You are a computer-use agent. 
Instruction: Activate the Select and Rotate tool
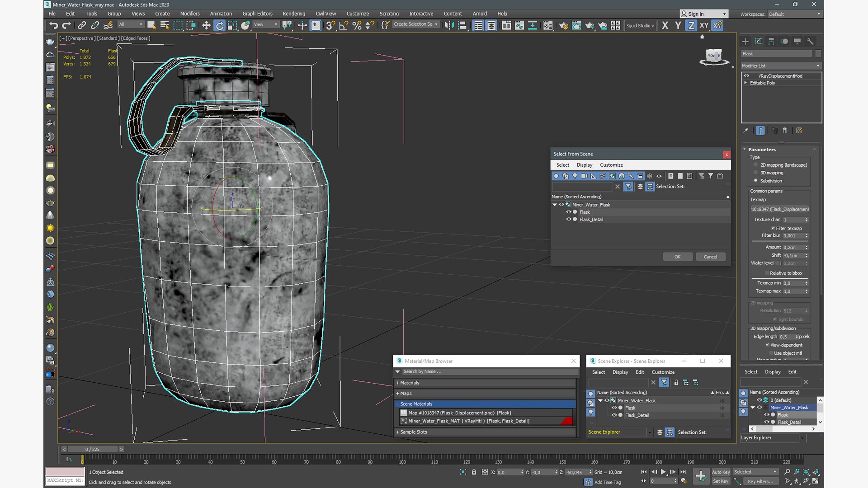click(219, 25)
